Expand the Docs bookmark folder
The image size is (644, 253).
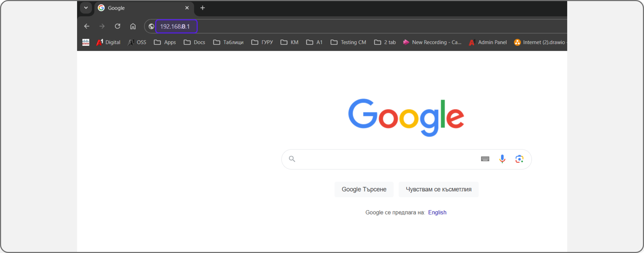(x=194, y=42)
